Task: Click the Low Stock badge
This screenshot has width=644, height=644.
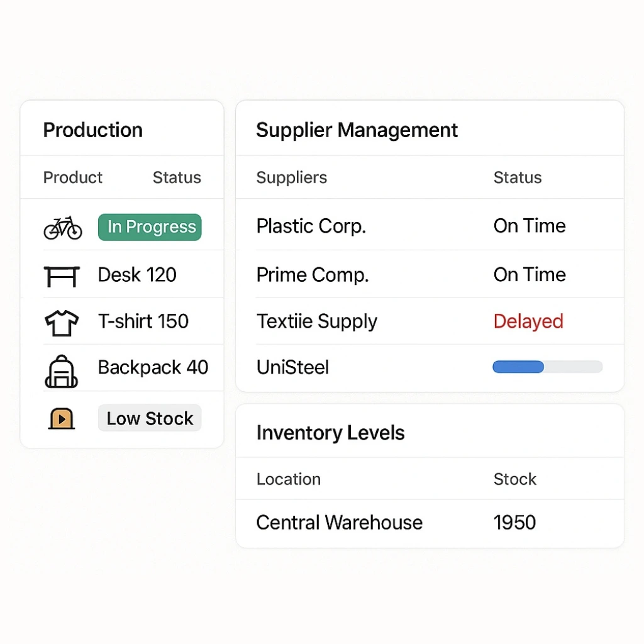Action: [x=150, y=418]
